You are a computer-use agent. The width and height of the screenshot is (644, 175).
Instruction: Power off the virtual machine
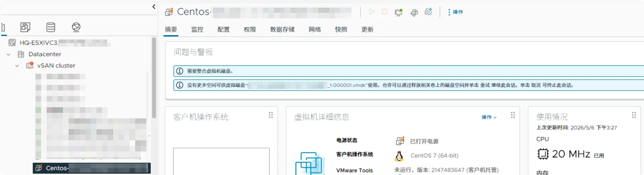(x=384, y=12)
